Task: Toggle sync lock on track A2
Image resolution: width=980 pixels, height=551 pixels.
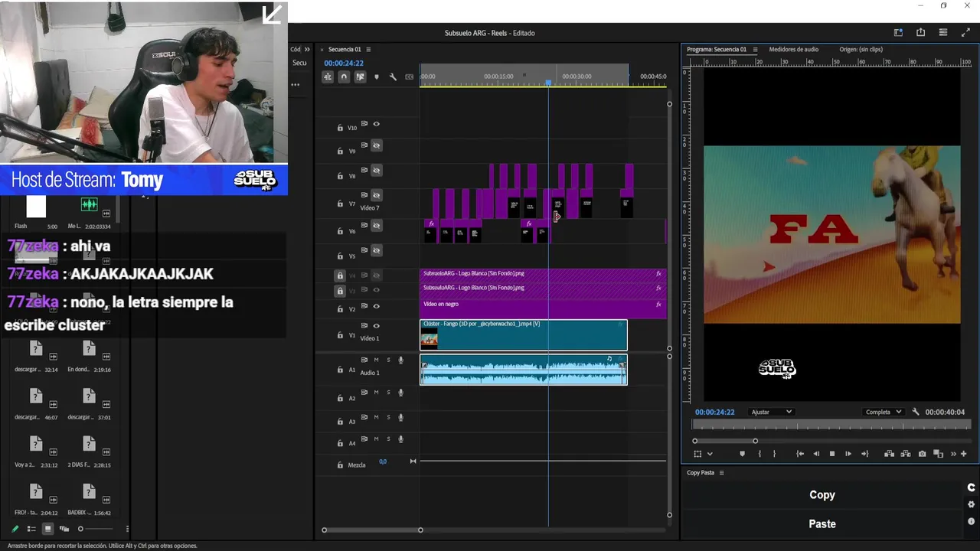Action: tap(364, 393)
